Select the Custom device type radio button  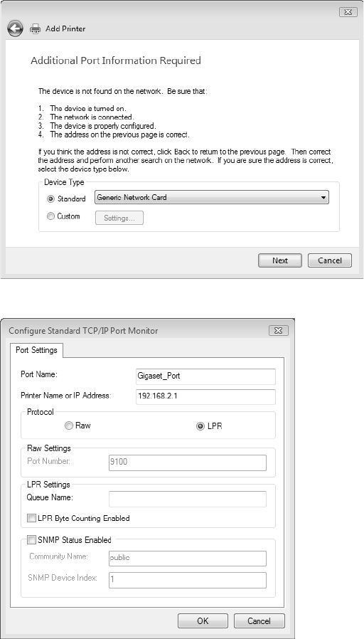tap(51, 216)
